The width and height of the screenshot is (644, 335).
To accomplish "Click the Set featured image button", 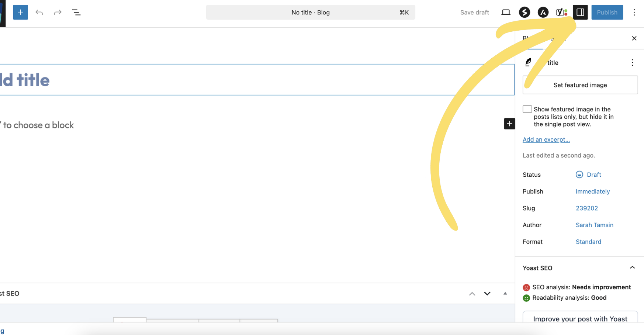I will (580, 85).
